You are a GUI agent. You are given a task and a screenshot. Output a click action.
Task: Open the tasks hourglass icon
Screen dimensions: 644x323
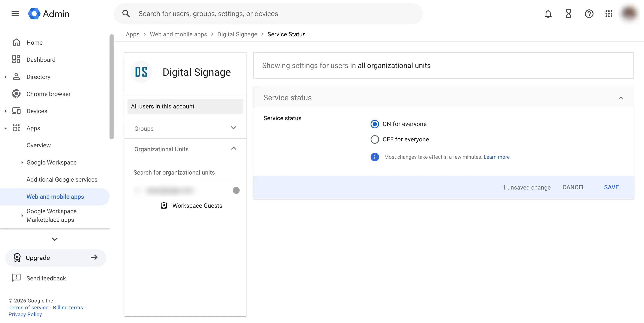click(568, 14)
